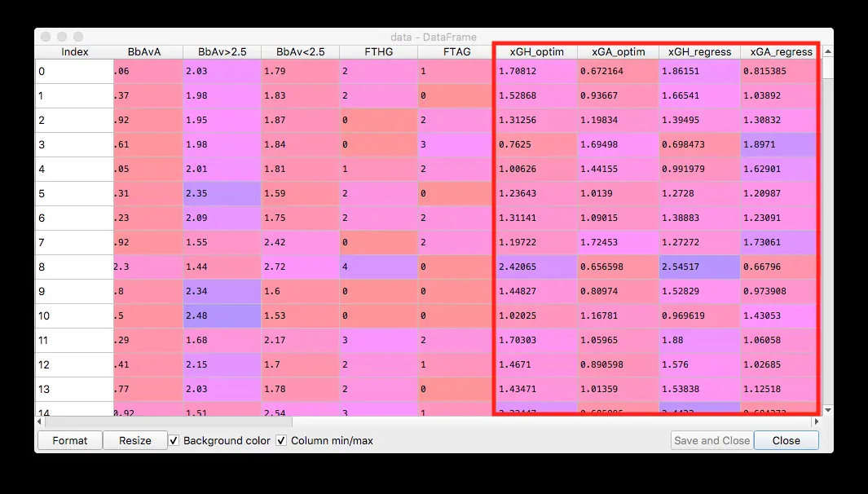This screenshot has height=494, width=868.
Task: Click cell 1.8971 in xGA_regress
Action: (781, 144)
